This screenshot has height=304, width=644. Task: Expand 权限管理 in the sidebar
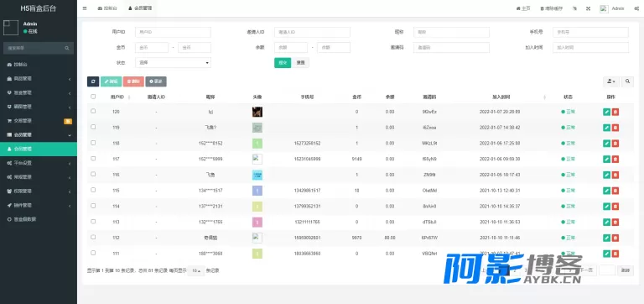tap(39, 191)
